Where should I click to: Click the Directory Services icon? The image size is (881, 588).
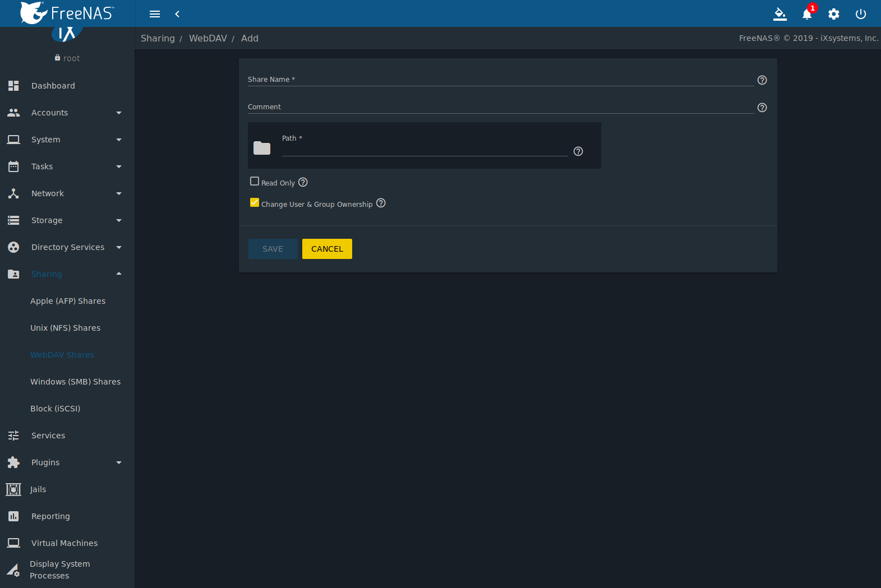pyautogui.click(x=13, y=247)
